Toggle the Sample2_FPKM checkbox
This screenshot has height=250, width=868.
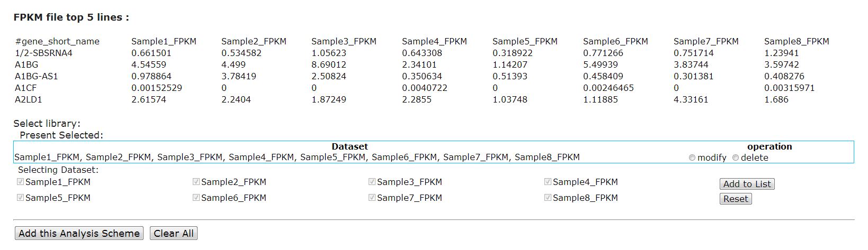[x=196, y=182]
